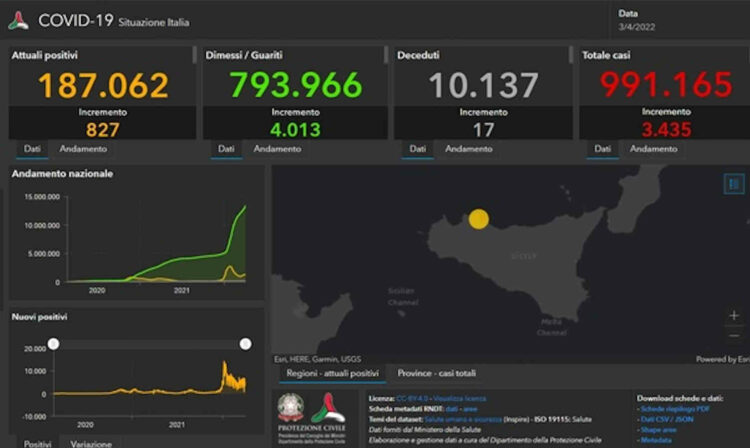Open the map legend panel icon
Screen dimensions: 750x448
(734, 184)
